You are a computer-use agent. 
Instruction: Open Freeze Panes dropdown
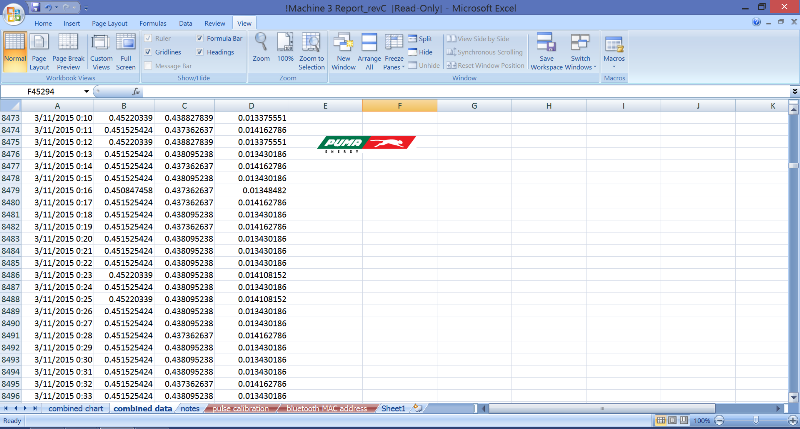coord(394,52)
